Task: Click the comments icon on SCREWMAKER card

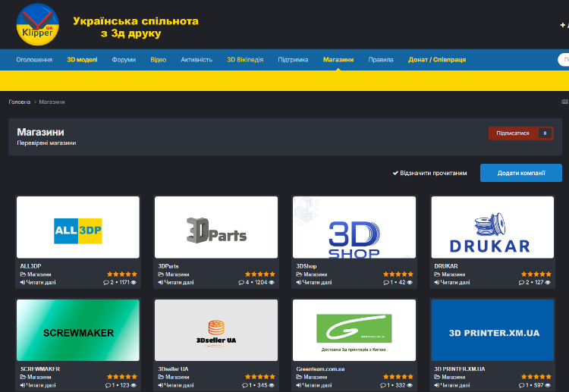Action: (x=108, y=385)
